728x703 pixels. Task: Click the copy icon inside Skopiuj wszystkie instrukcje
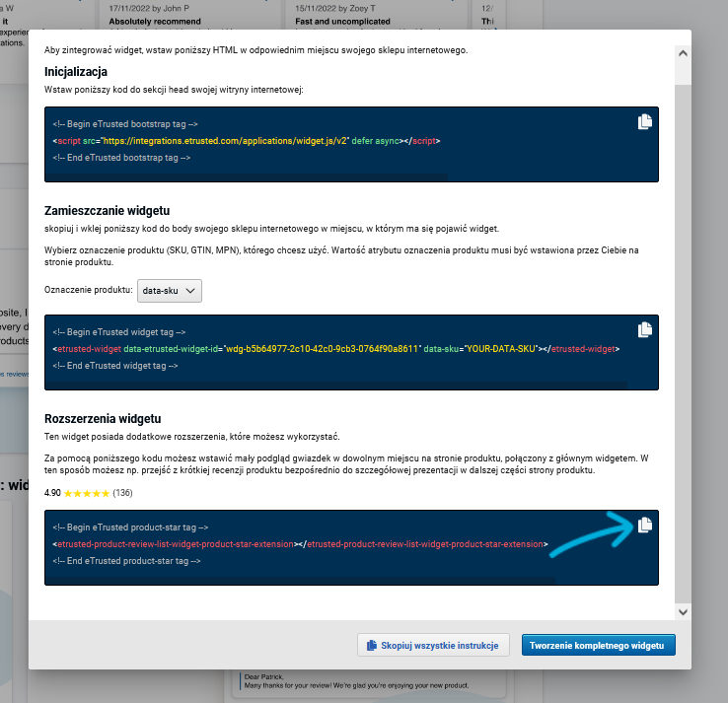pyautogui.click(x=372, y=645)
